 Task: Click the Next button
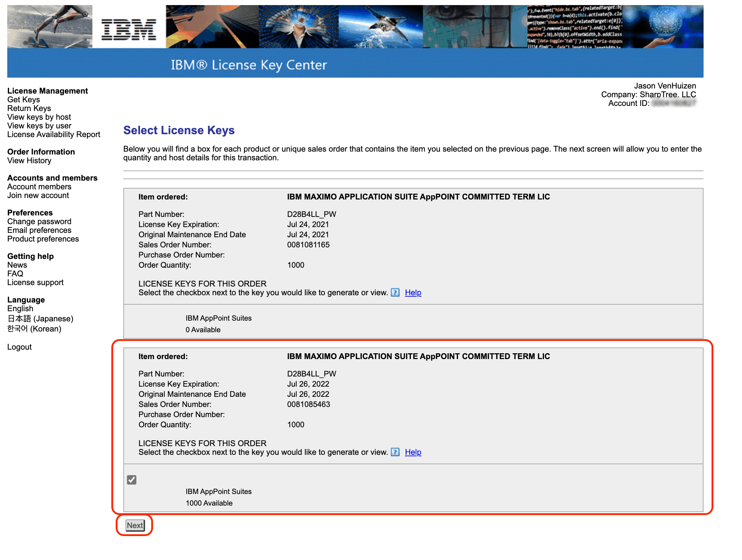(135, 525)
